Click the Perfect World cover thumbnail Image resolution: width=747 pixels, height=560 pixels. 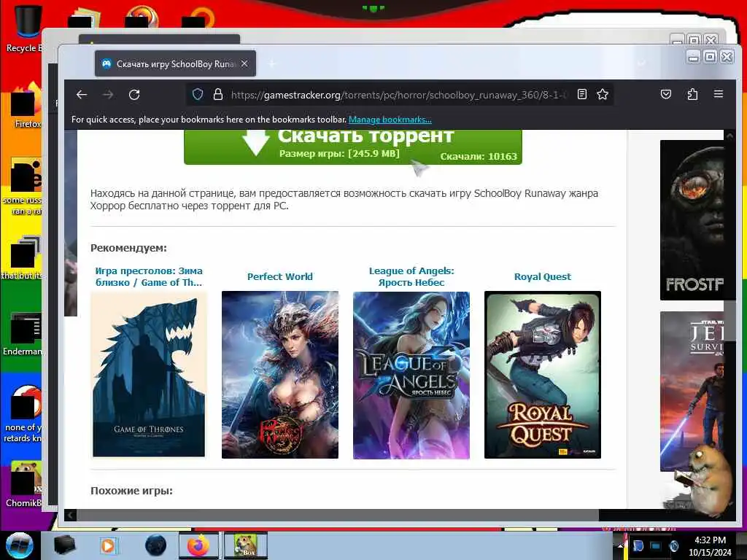coord(280,375)
